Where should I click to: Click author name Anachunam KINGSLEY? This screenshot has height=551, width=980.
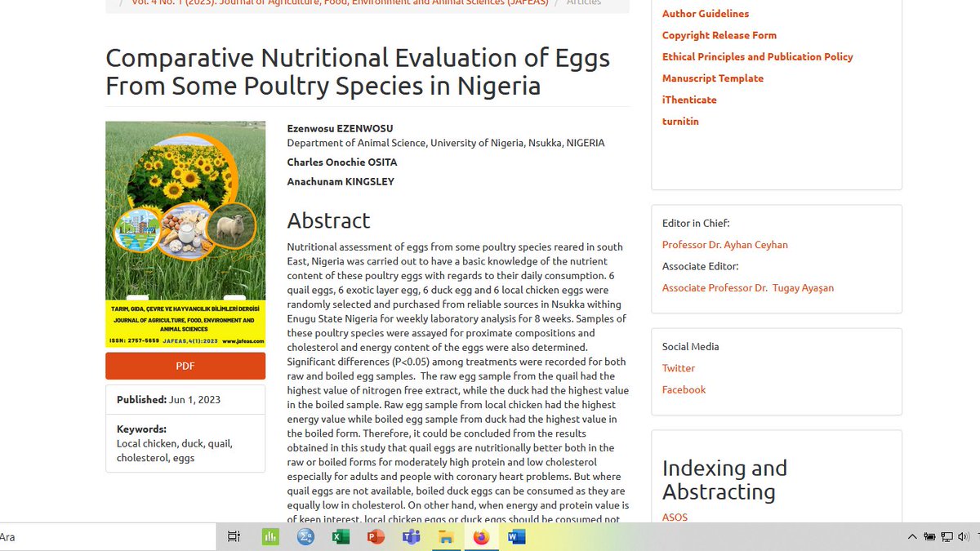pos(341,181)
